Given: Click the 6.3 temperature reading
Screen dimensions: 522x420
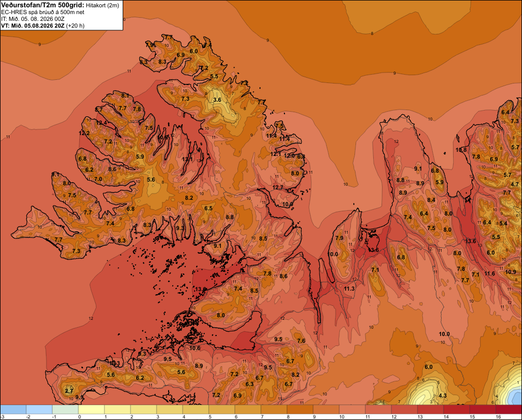Looking at the screenshot, I should tap(250, 383).
